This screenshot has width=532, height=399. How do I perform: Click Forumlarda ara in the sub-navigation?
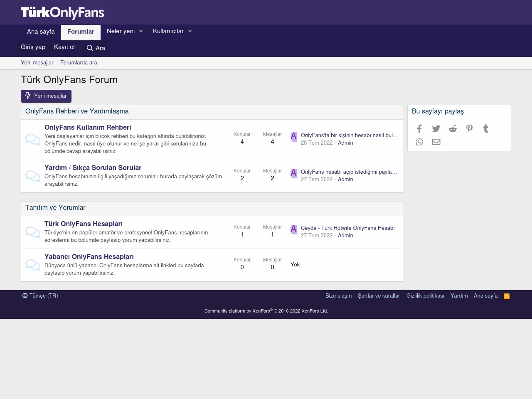coord(79,63)
